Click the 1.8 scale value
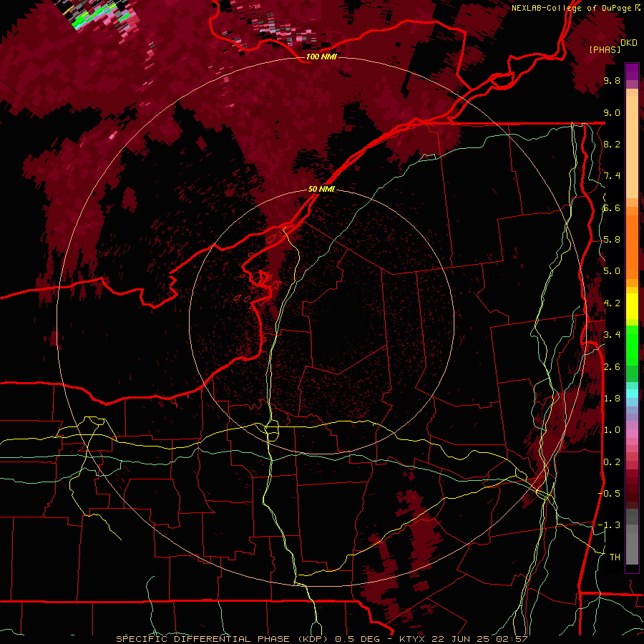 point(612,398)
